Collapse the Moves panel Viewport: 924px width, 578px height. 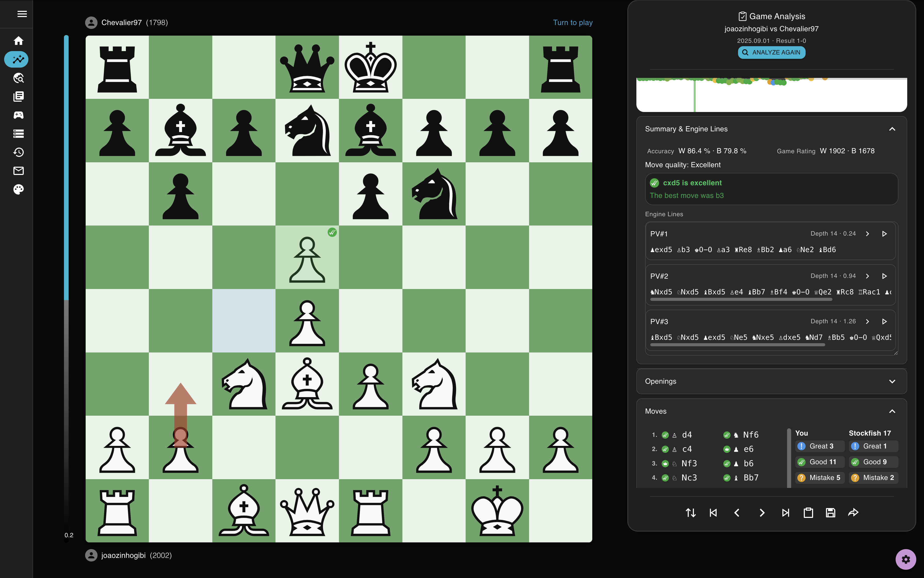pyautogui.click(x=892, y=411)
